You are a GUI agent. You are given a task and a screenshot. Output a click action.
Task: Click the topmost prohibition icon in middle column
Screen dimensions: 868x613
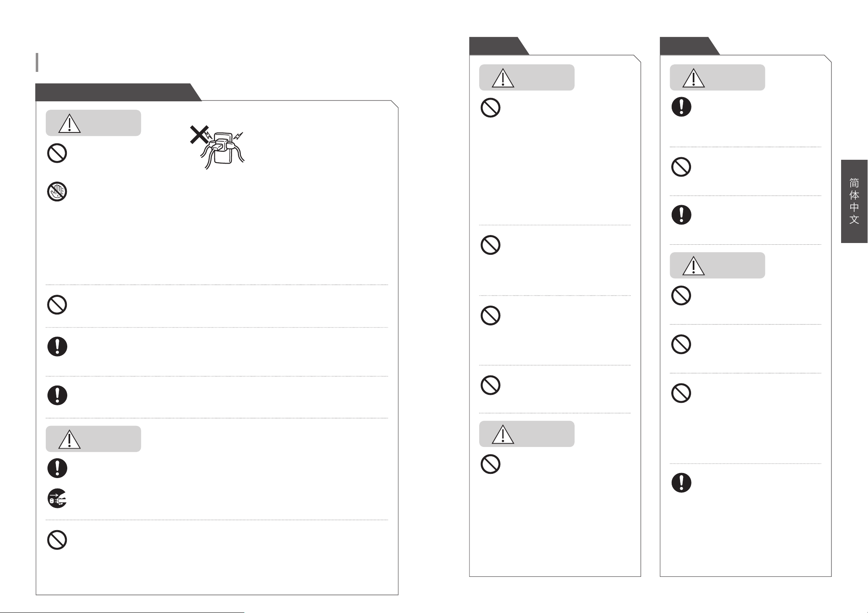pyautogui.click(x=490, y=108)
